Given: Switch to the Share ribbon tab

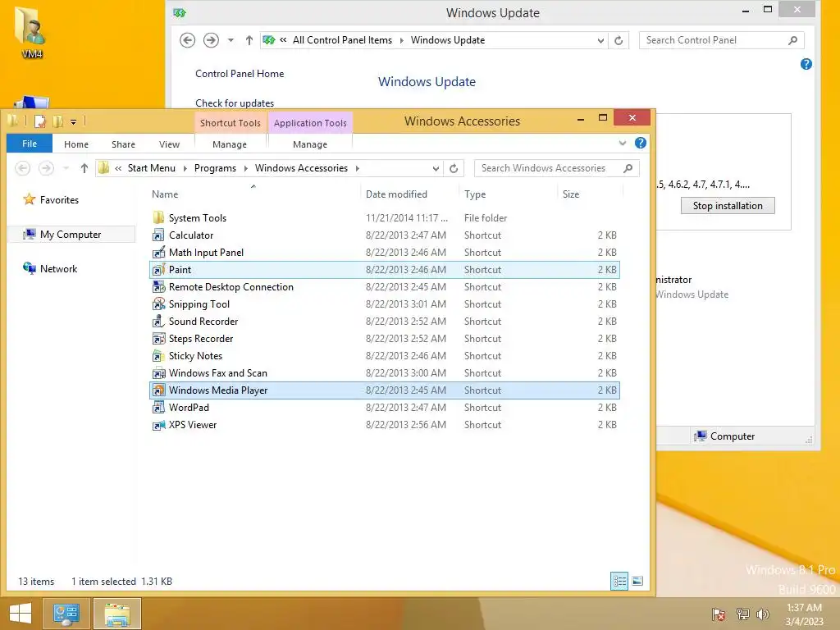Looking at the screenshot, I should (x=123, y=144).
